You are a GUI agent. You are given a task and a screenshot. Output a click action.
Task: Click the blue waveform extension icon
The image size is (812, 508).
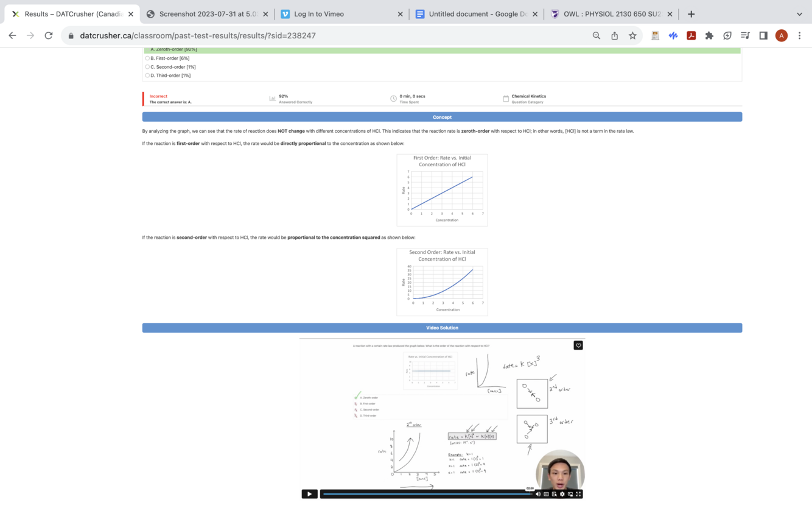[x=673, y=35]
